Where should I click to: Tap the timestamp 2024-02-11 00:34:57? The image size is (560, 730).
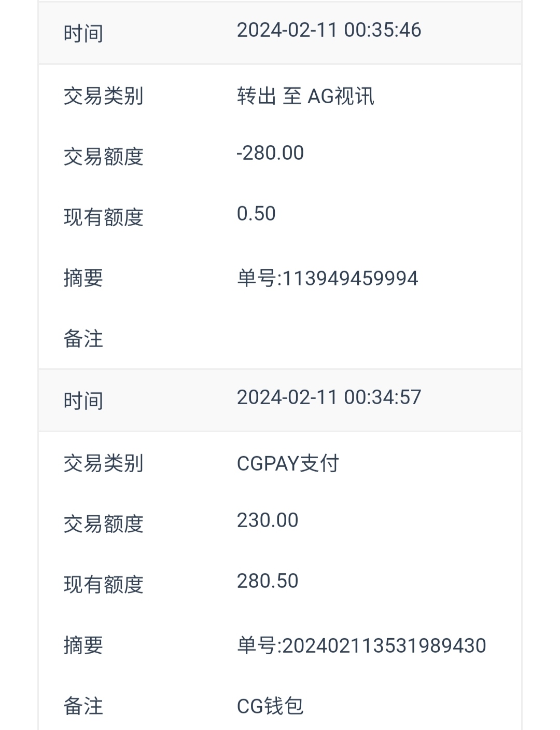click(329, 398)
